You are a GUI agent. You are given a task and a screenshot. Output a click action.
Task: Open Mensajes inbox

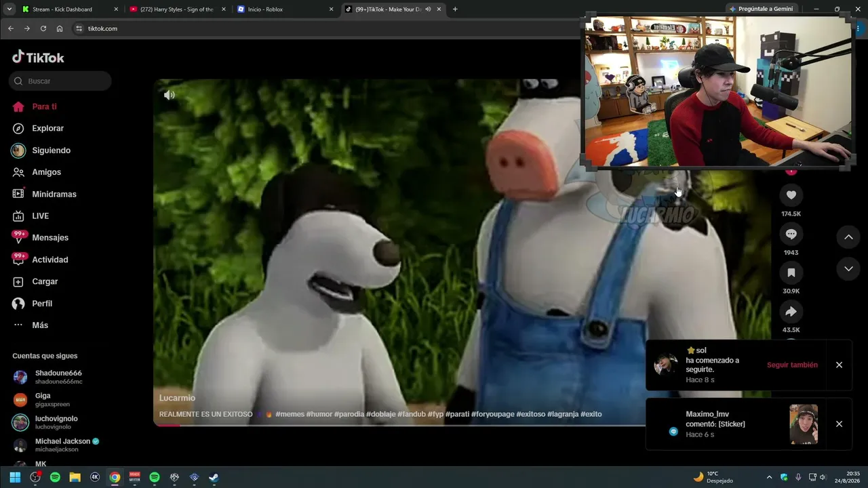coord(50,238)
